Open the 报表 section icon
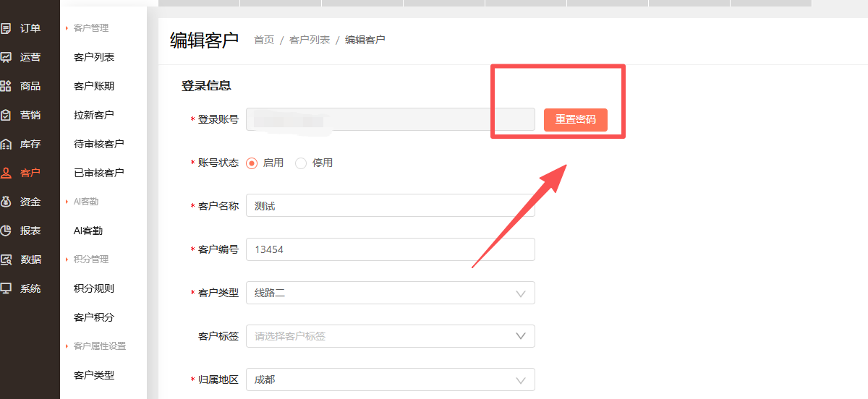 pos(6,231)
